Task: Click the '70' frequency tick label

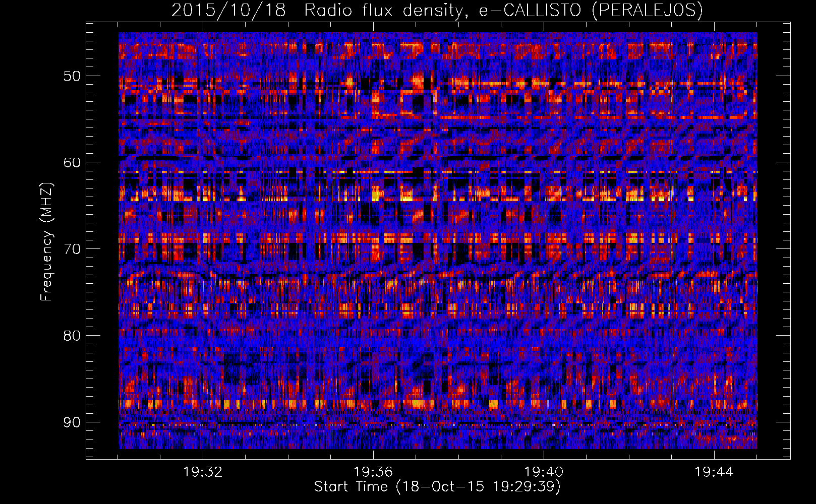Action: [x=72, y=249]
